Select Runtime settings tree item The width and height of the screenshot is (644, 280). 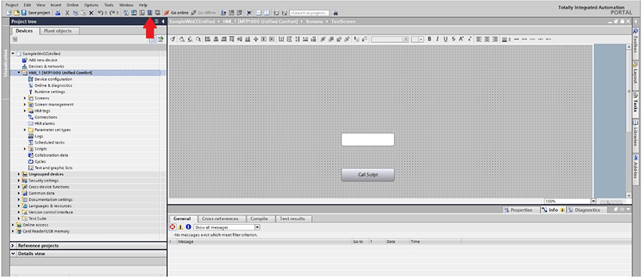[49, 92]
